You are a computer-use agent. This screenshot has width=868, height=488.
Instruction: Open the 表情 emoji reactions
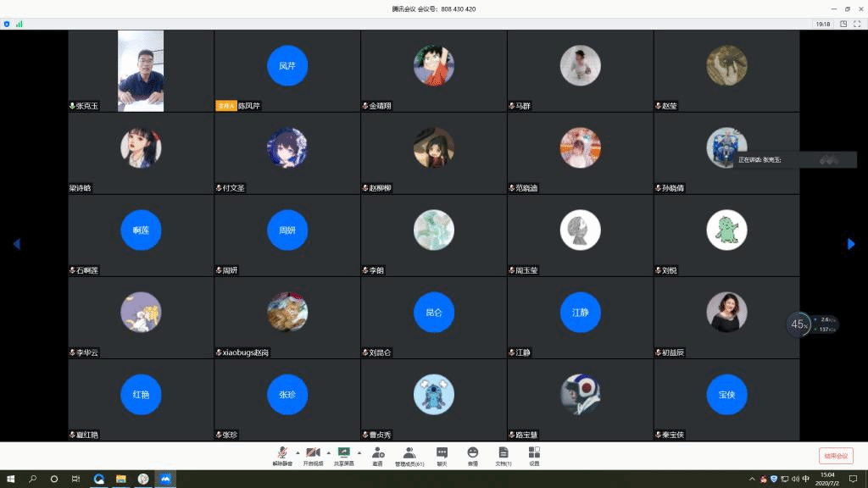[473, 456]
